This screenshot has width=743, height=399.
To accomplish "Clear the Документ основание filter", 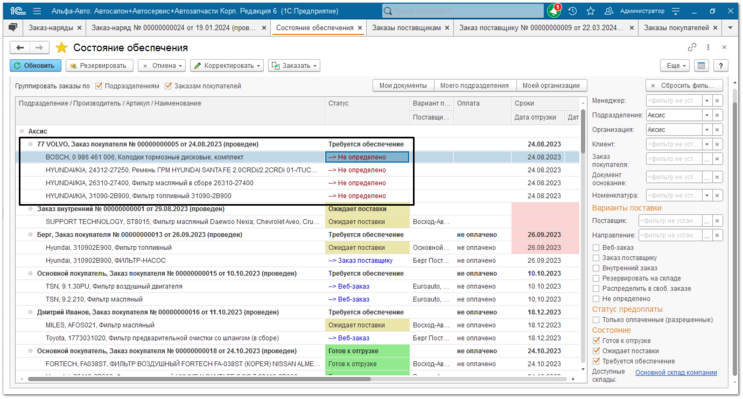I will [x=717, y=177].
